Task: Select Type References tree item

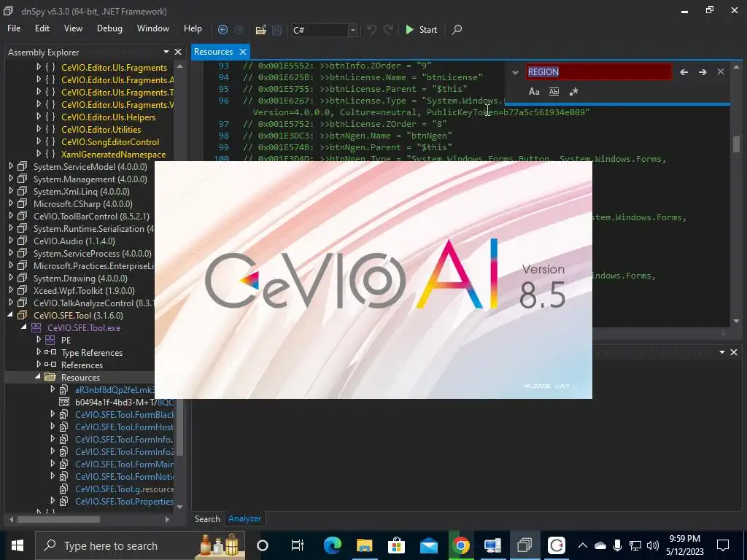Action: [91, 352]
